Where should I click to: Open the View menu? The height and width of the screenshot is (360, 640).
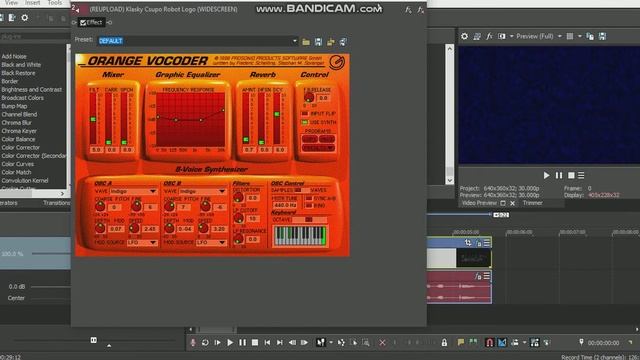point(11,3)
